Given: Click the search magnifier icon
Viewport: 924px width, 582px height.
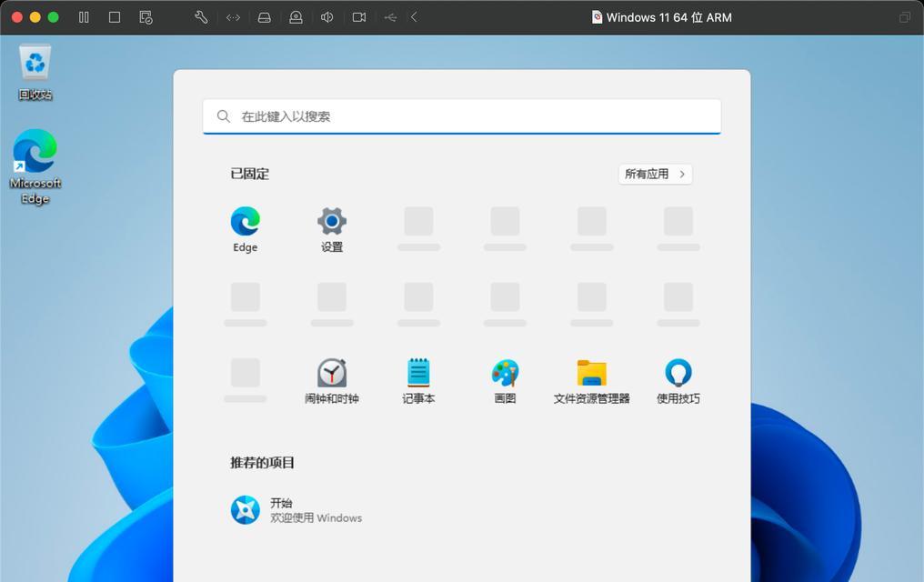Looking at the screenshot, I should [224, 116].
